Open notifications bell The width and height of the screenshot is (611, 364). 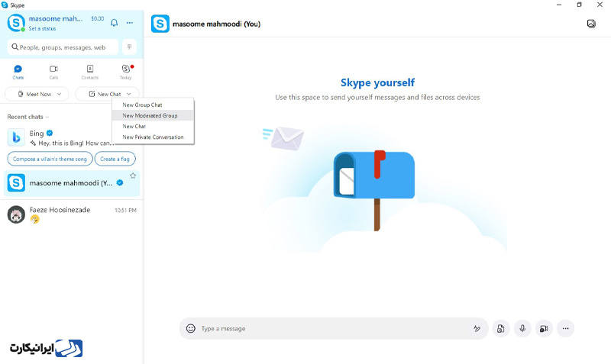click(114, 23)
